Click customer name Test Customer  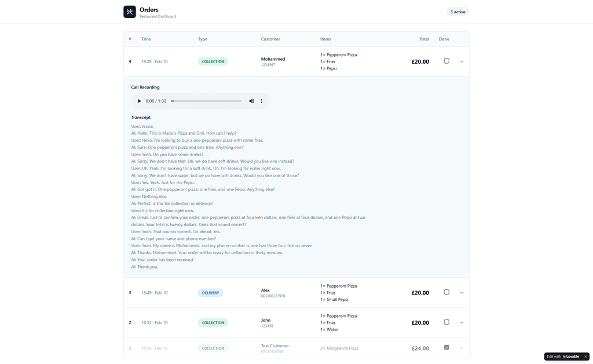point(275,346)
